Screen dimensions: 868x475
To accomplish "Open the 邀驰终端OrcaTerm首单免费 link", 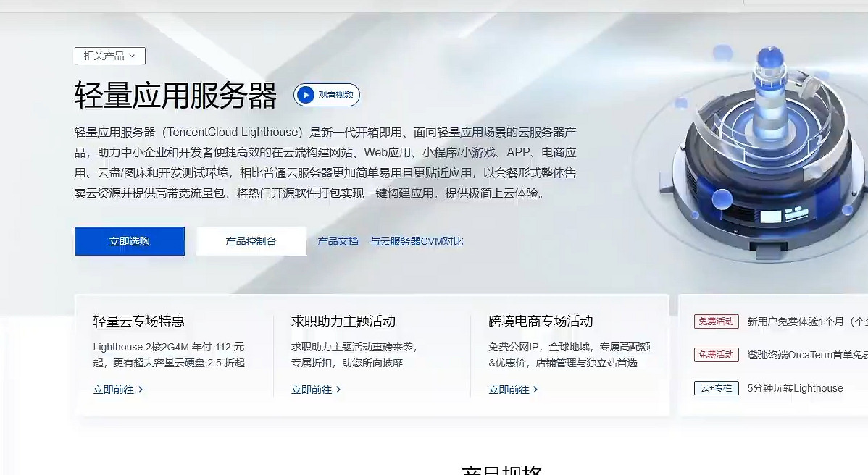I will 806,355.
